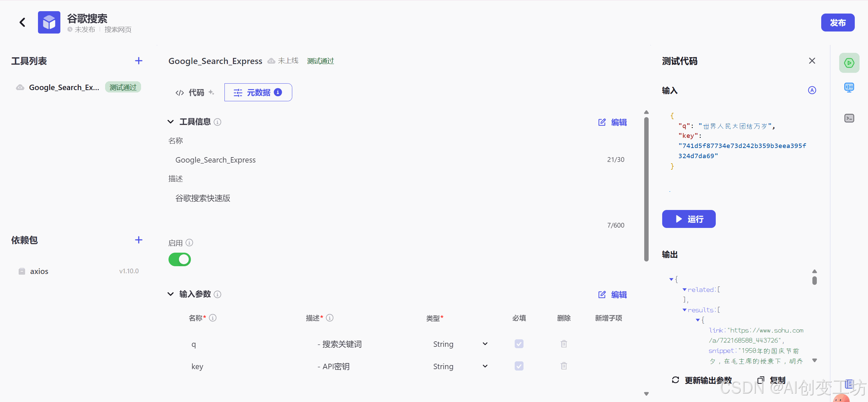
Task: Uncheck required checkbox for q parameter
Action: 519,344
